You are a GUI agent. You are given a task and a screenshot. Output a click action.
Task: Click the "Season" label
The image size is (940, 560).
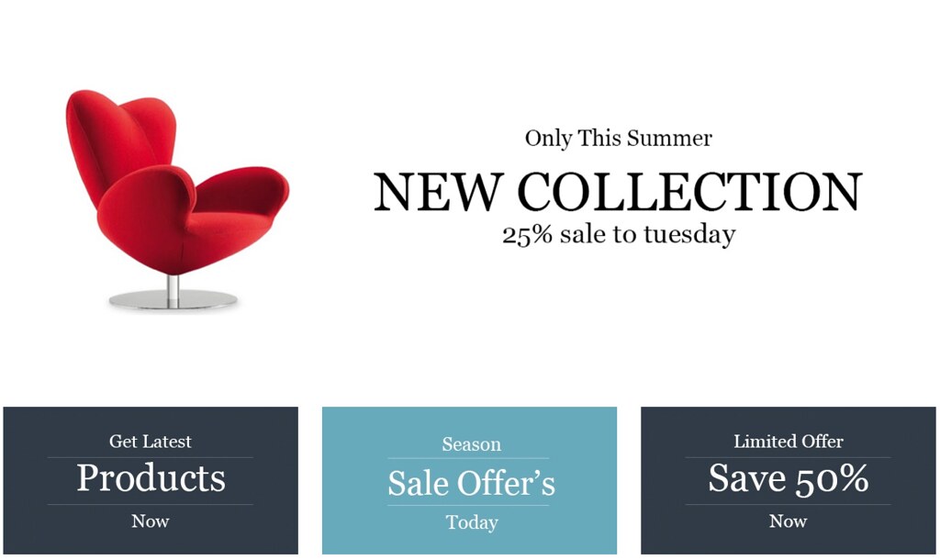[472, 444]
